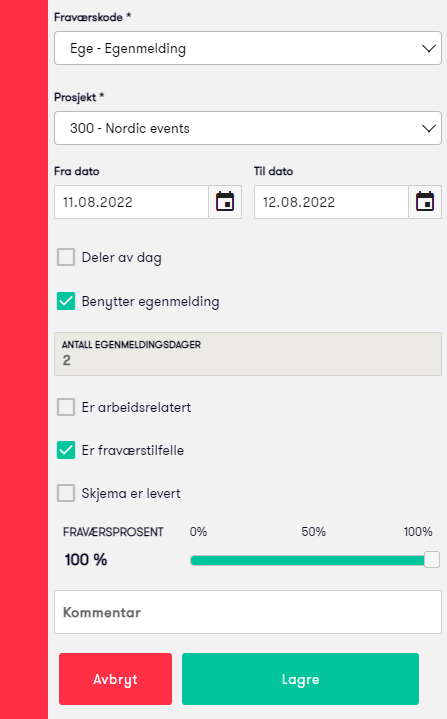Save the absence with Lagre button
This screenshot has height=719, width=447.
(x=300, y=679)
